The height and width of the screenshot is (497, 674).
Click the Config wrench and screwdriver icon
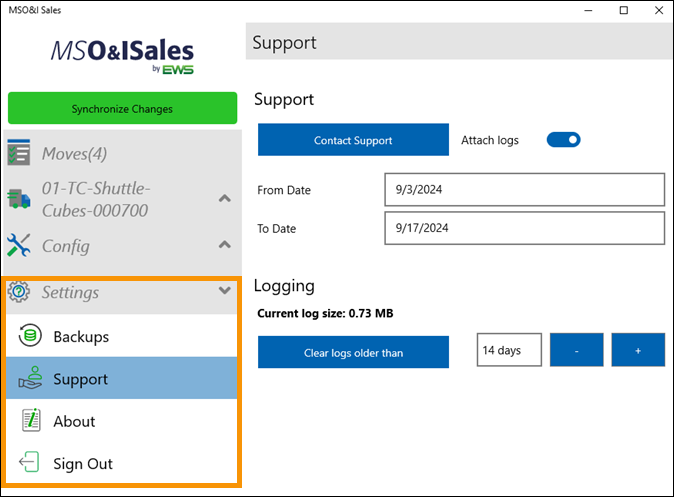point(18,245)
